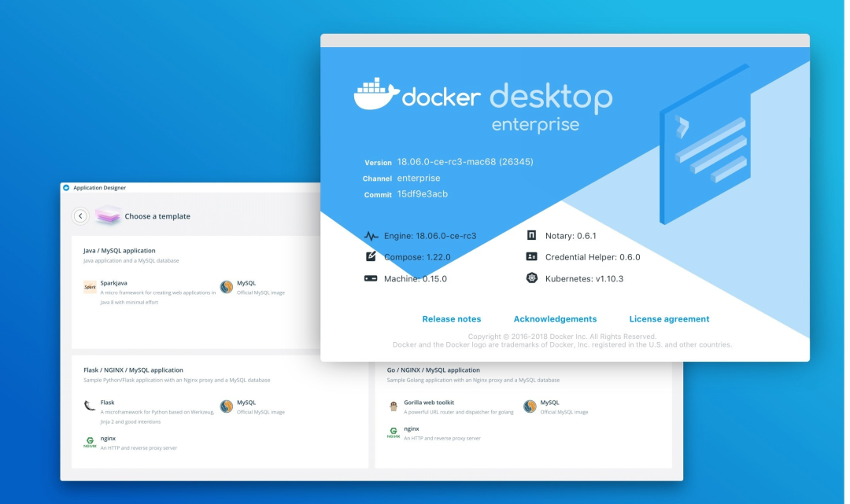850x504 pixels.
Task: Click the Credential Helper icon
Action: click(x=532, y=256)
